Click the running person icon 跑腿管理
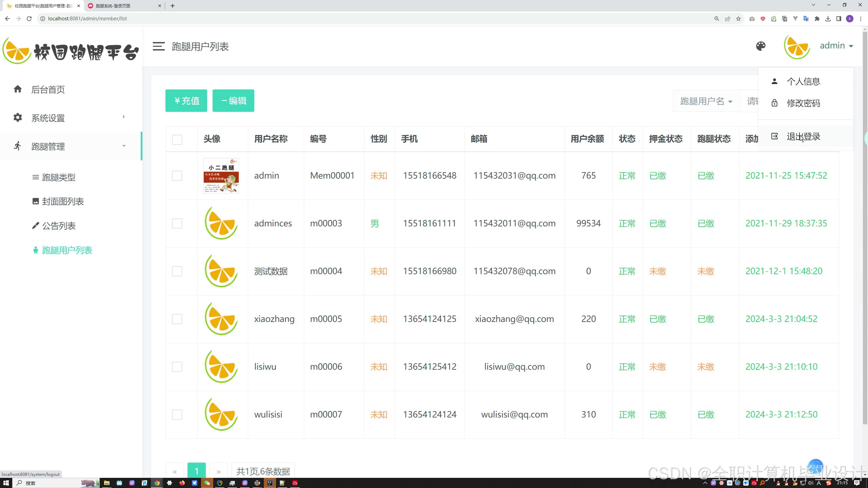This screenshot has height=488, width=868. click(18, 146)
